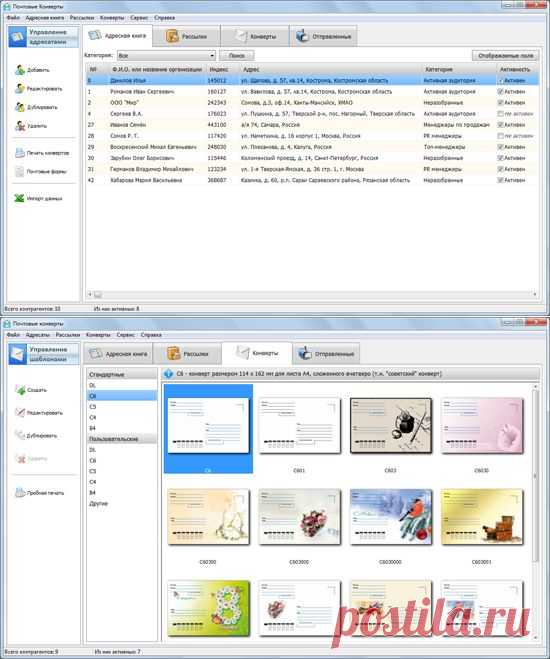Image resolution: width=550 pixels, height=659 pixels.
Task: Click the Edit contact icon in upper sidebar
Action: coord(20,88)
